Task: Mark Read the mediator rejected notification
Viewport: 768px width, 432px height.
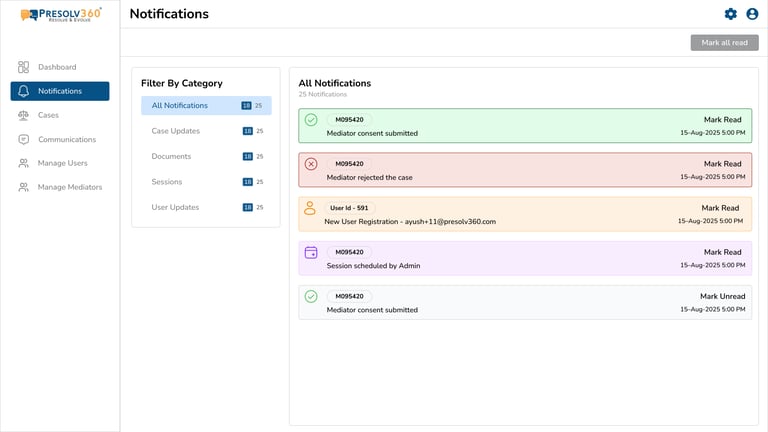Action: tap(722, 164)
